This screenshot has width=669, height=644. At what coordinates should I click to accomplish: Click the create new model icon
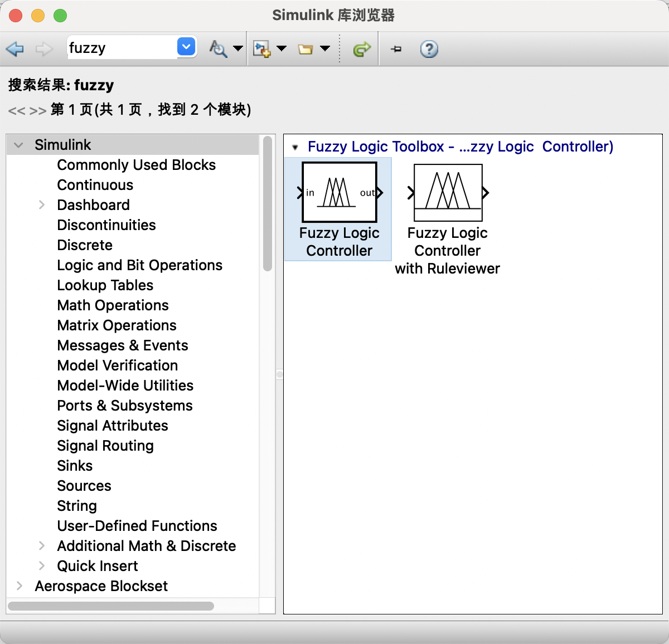(x=262, y=49)
